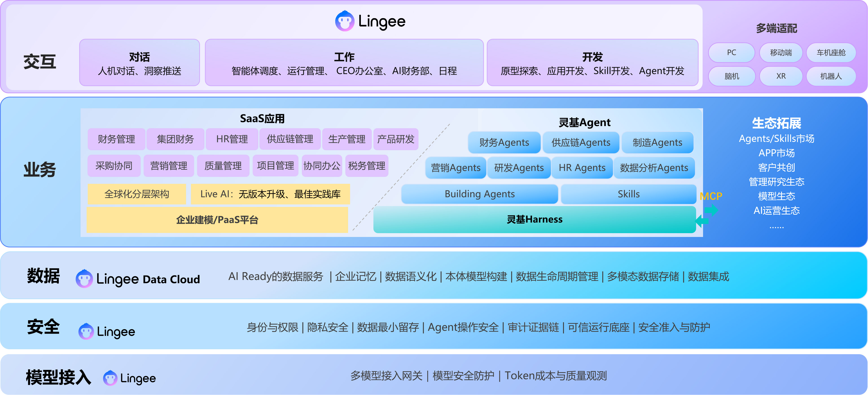Choose the 移动端 device pill

(x=781, y=52)
